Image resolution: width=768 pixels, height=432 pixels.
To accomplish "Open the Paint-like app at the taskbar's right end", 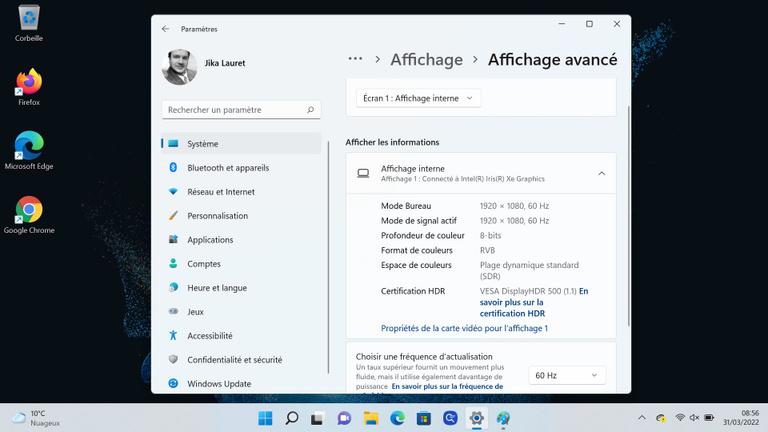I will [503, 418].
